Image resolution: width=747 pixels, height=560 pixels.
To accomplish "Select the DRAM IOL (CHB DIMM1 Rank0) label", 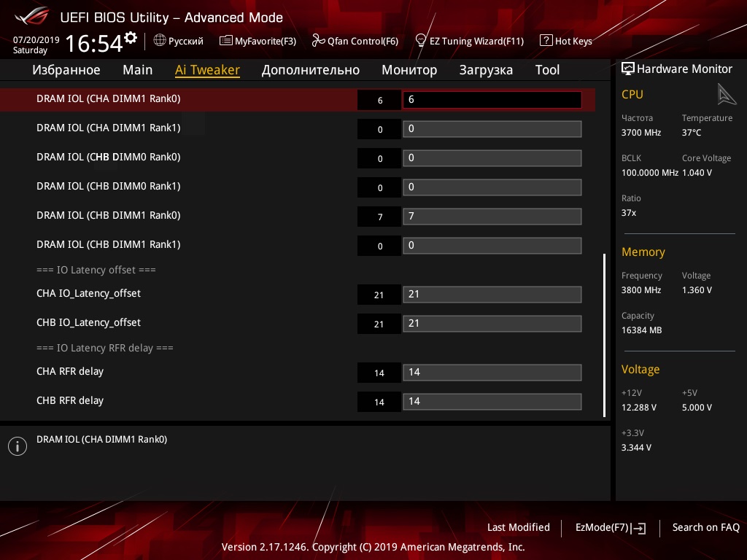I will 109,215.
